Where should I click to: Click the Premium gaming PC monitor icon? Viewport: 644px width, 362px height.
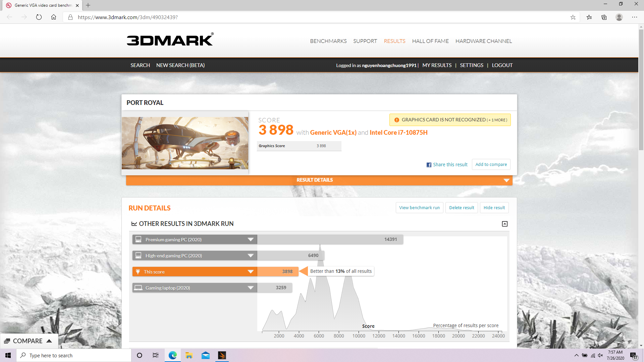(x=138, y=239)
